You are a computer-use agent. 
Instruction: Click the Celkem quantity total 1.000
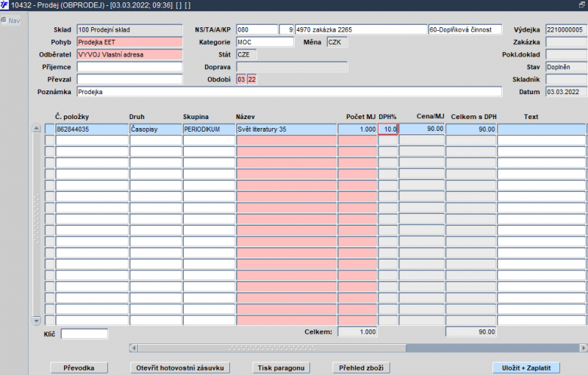(x=357, y=332)
